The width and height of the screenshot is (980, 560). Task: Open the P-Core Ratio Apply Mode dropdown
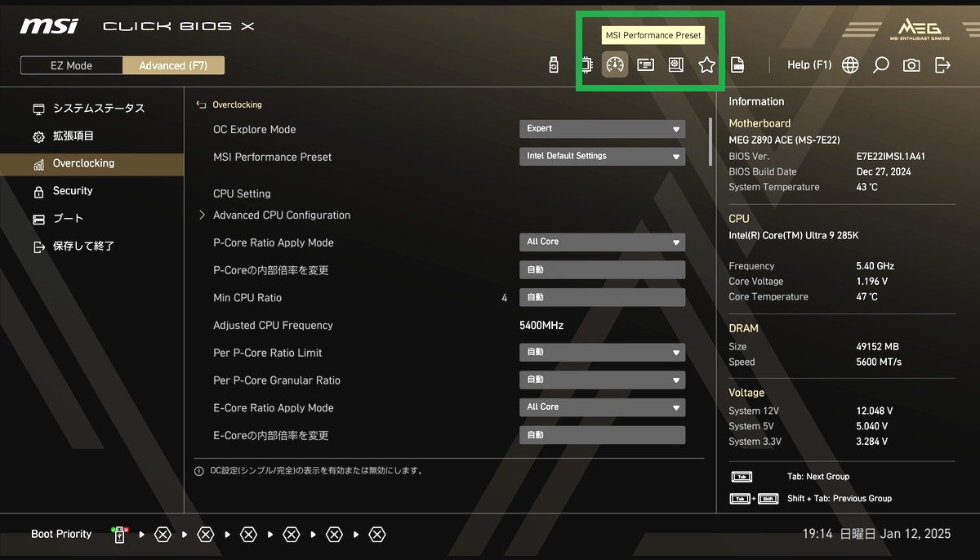coord(602,242)
